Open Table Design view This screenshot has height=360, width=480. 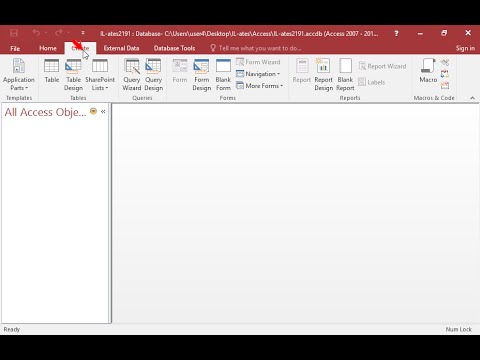(73, 75)
